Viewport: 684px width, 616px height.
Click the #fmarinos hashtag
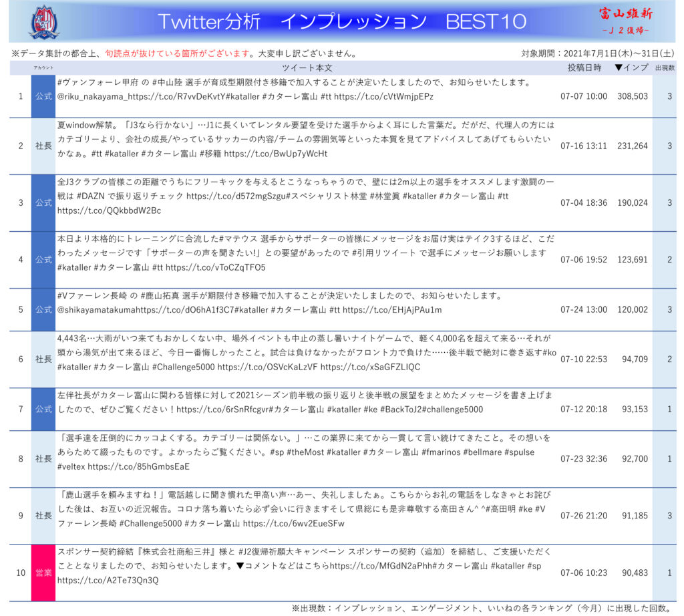pos(441,452)
